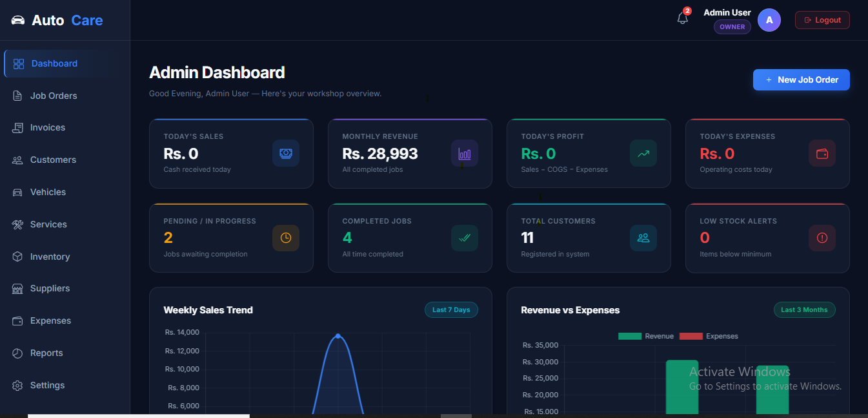This screenshot has height=418, width=868.
Task: Navigate to Expenses in the sidebar
Action: click(65, 320)
